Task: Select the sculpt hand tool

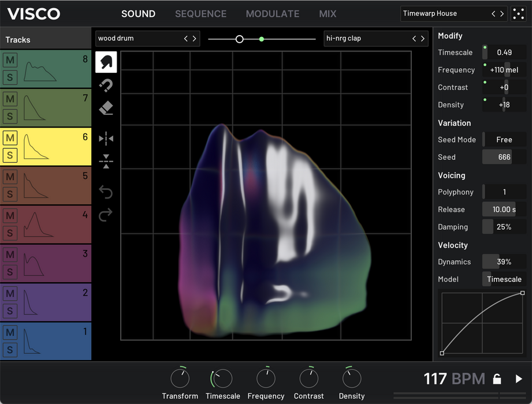Action: 106,62
